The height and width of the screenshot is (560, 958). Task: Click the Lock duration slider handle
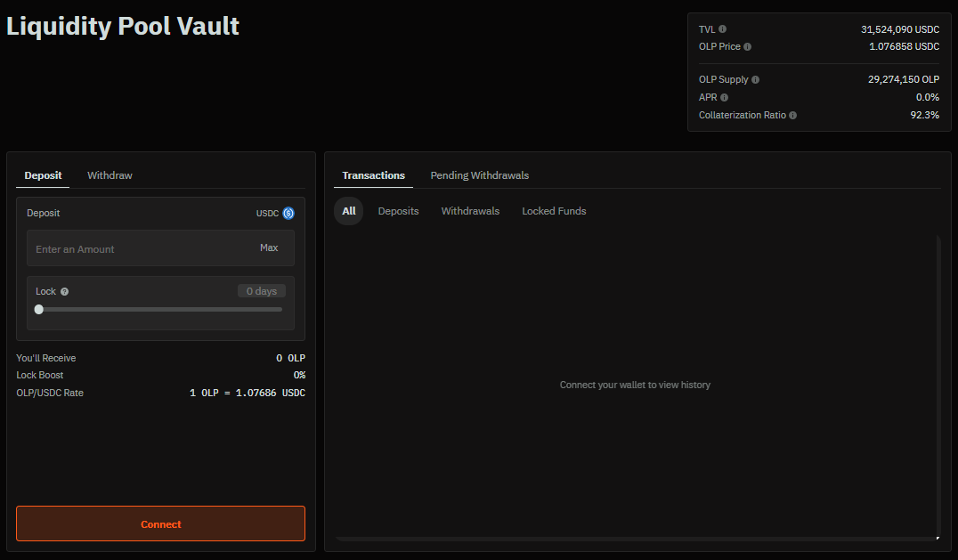coord(38,309)
